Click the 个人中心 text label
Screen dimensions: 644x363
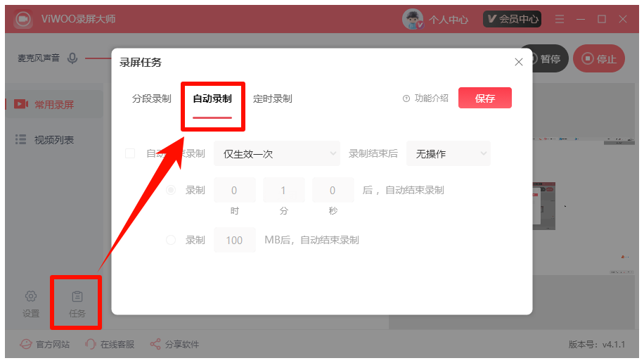[449, 19]
